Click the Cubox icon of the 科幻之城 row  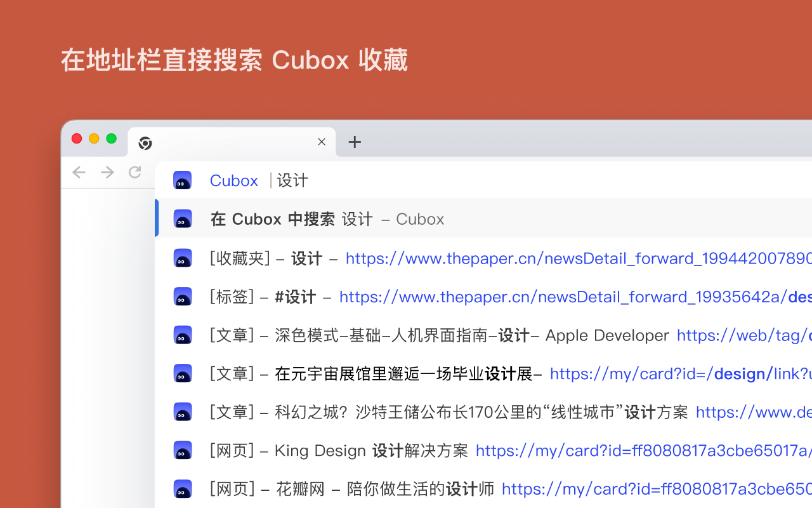pyautogui.click(x=183, y=412)
